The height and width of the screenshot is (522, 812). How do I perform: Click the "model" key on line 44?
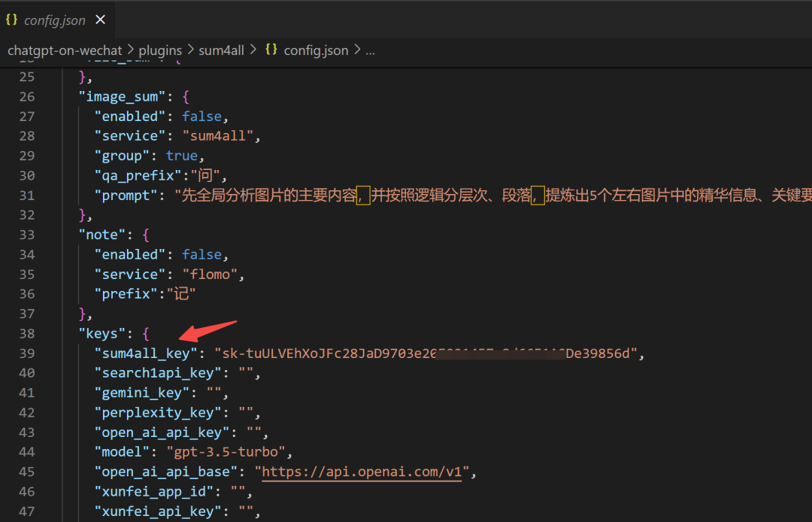pos(123,452)
